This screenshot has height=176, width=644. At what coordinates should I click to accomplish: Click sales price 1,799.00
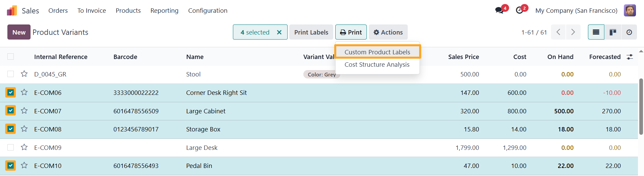467,148
